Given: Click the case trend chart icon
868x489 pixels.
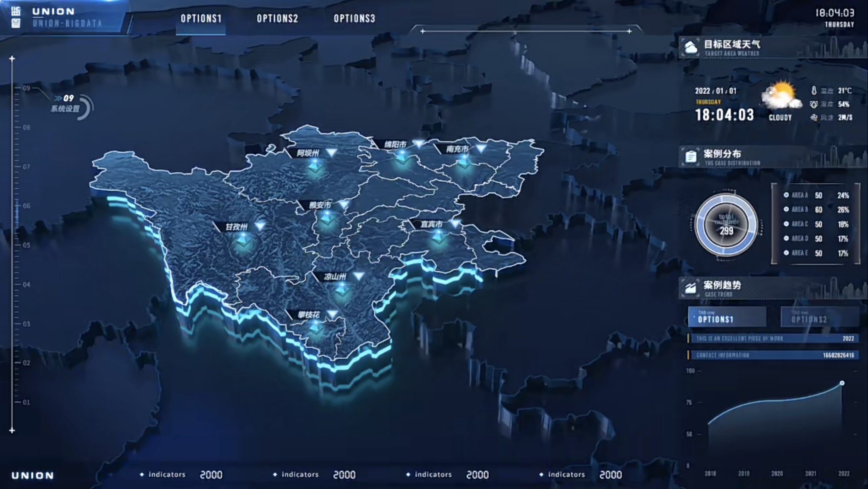Looking at the screenshot, I should click(x=691, y=288).
